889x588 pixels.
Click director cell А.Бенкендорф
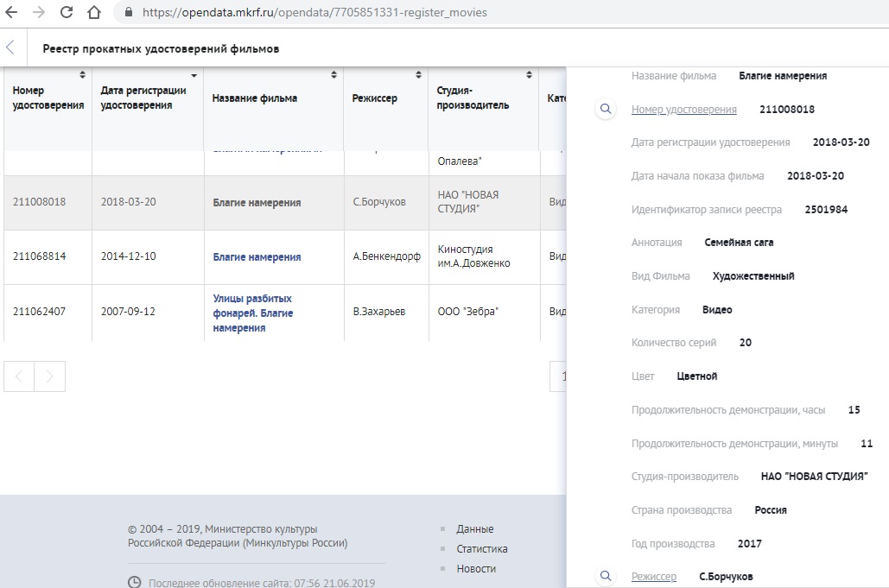(x=387, y=256)
